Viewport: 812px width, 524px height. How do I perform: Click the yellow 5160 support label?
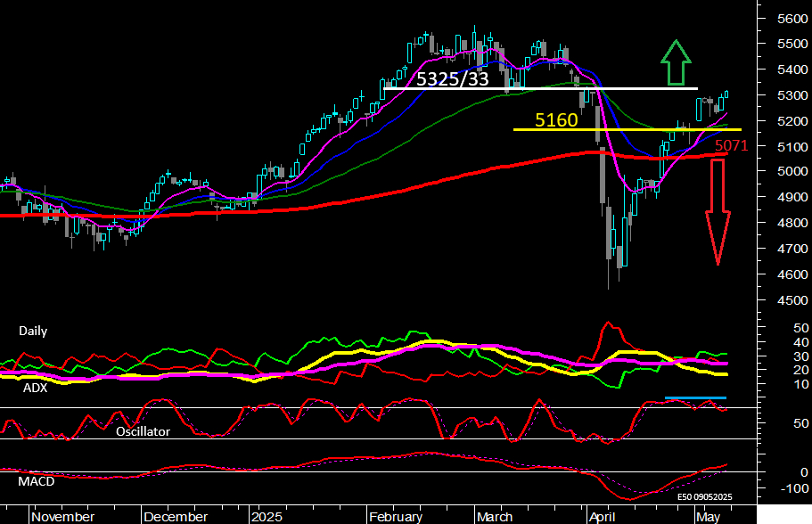(x=555, y=119)
